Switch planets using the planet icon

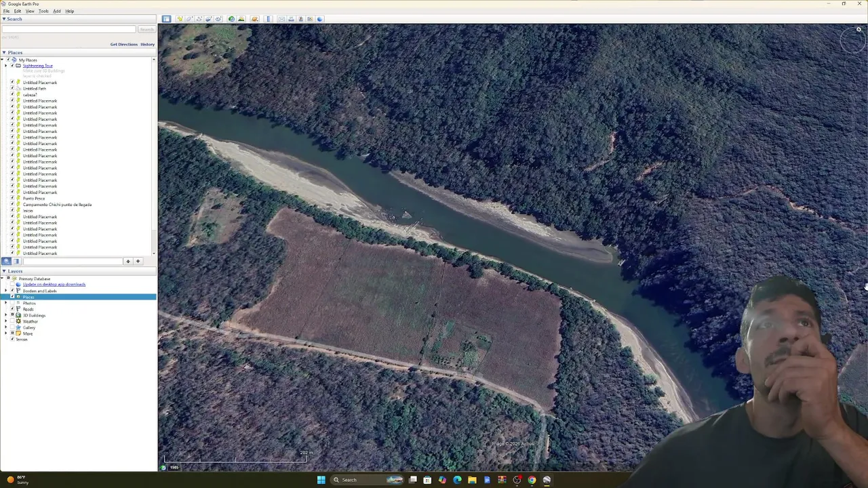[x=255, y=19]
